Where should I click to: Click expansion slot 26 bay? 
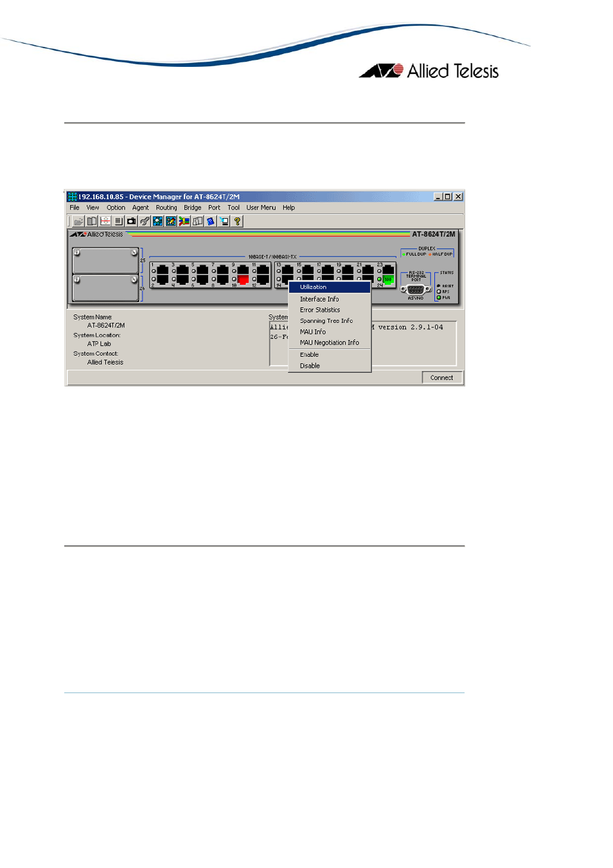coord(105,288)
